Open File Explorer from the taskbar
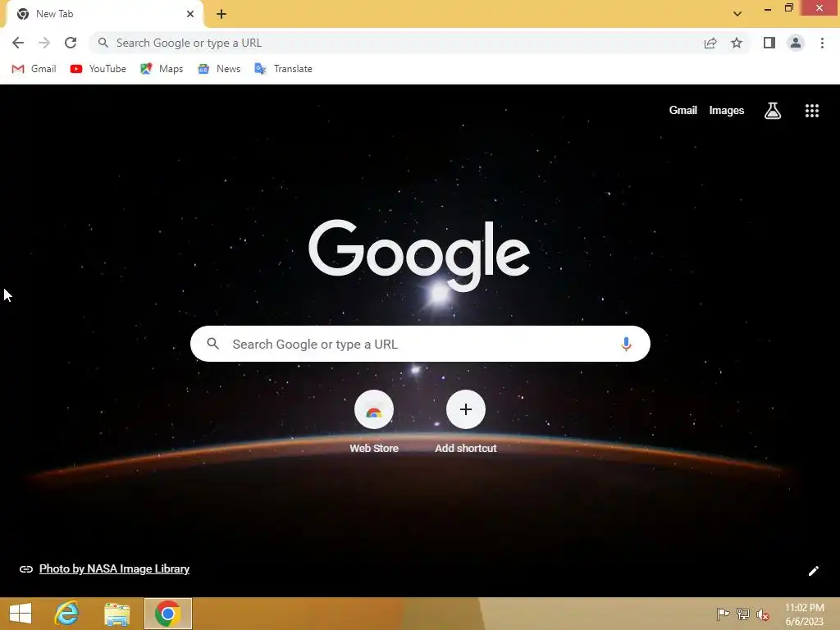 116,614
